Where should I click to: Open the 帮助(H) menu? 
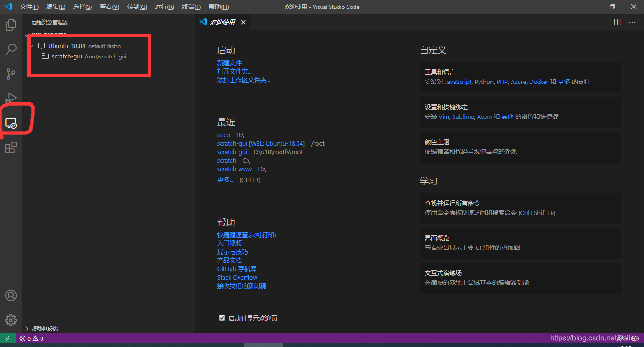(x=219, y=7)
